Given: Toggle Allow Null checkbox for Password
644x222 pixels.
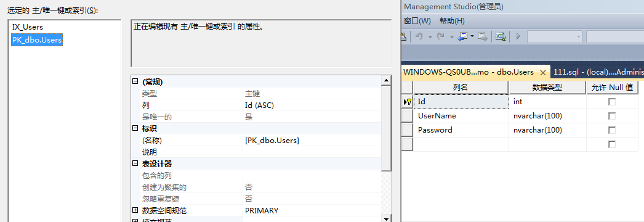Looking at the screenshot, I should pyautogui.click(x=612, y=130).
